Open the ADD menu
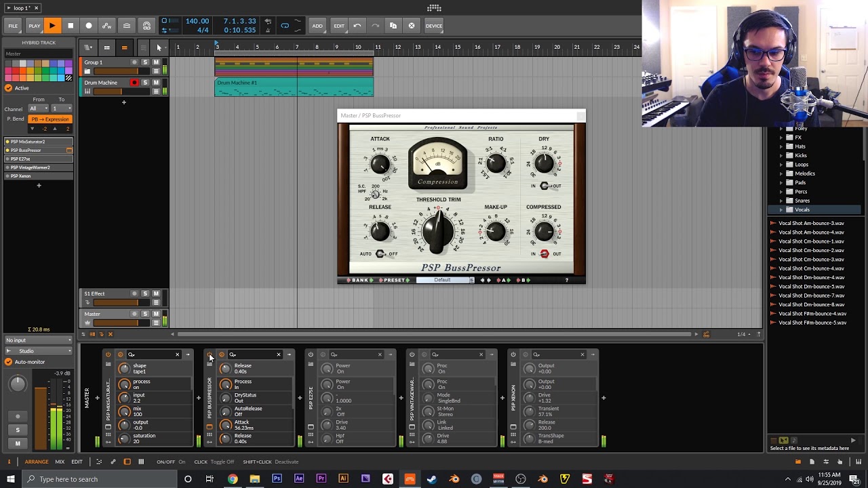The width and height of the screenshot is (868, 488). tap(317, 26)
